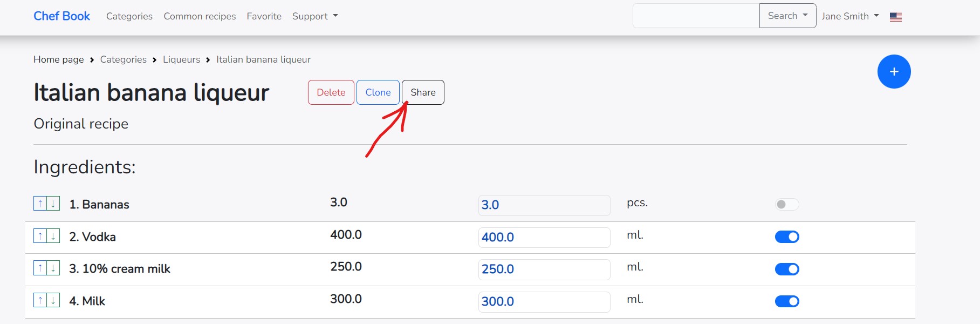Open the Favorite nav item

264,16
